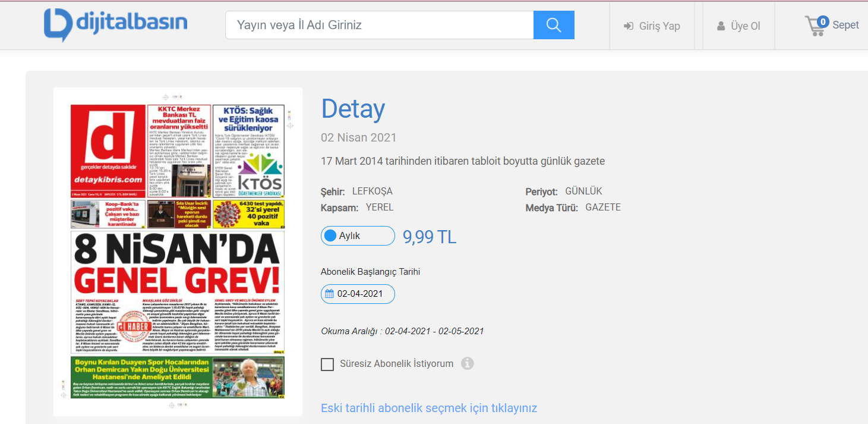Click Eski tarihli abonelik seçmek link
This screenshot has height=424, width=868.
[428, 408]
